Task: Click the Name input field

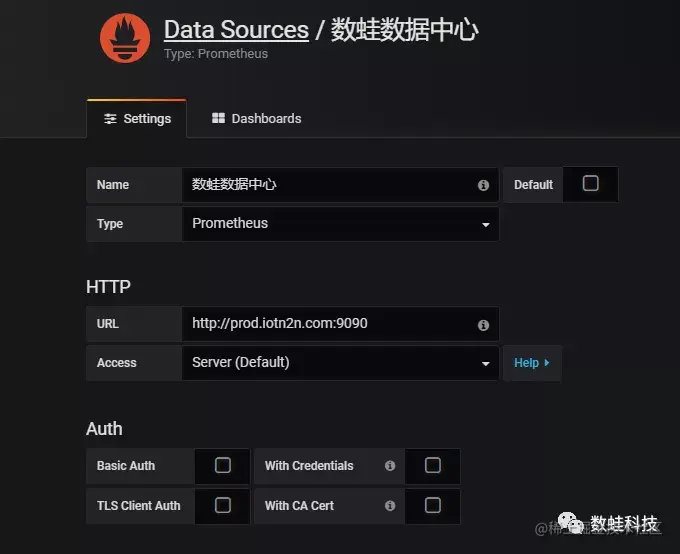Action: point(340,185)
